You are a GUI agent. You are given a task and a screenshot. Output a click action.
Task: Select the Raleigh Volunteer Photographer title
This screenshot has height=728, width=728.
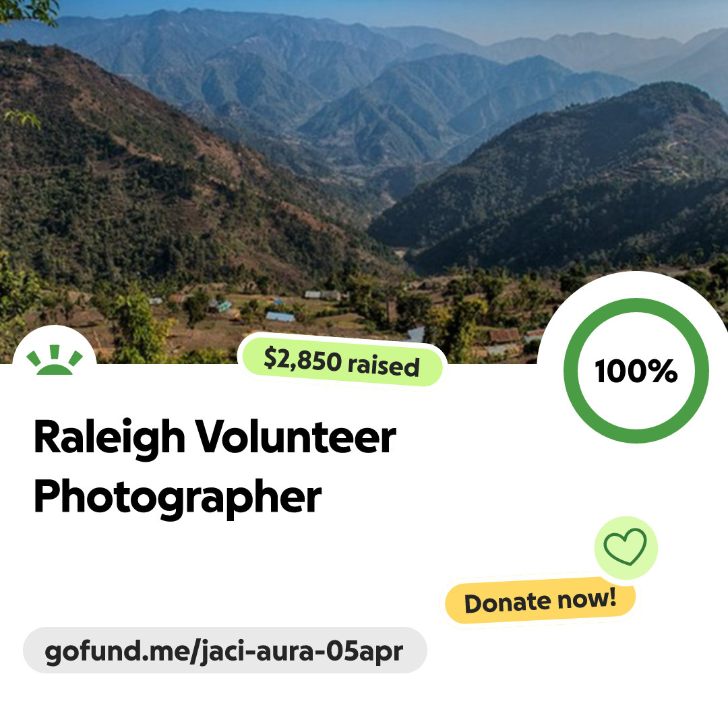coord(214,466)
